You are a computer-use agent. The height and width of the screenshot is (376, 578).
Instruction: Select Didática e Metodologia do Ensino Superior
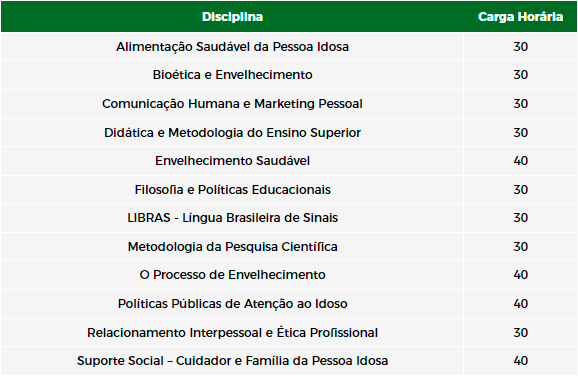click(232, 133)
